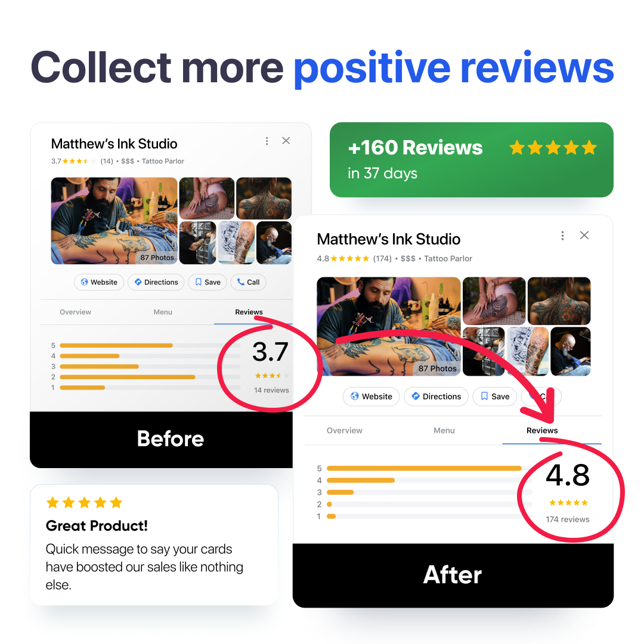Click Call button in Before card
The height and width of the screenshot is (644, 644).
click(x=249, y=282)
